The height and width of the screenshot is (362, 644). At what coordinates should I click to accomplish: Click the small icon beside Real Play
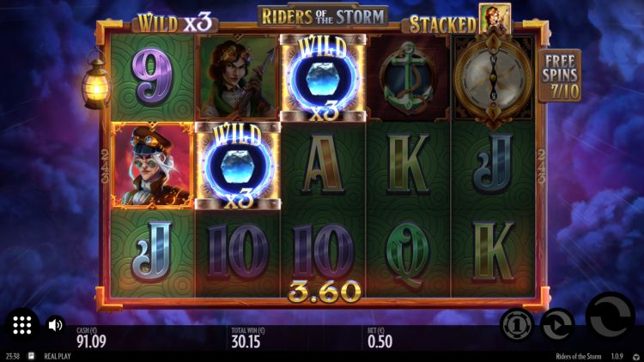pyautogui.click(x=31, y=356)
